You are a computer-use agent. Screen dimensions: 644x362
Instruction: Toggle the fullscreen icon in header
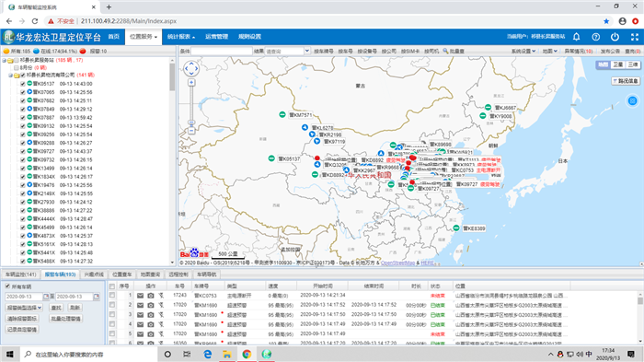(635, 37)
